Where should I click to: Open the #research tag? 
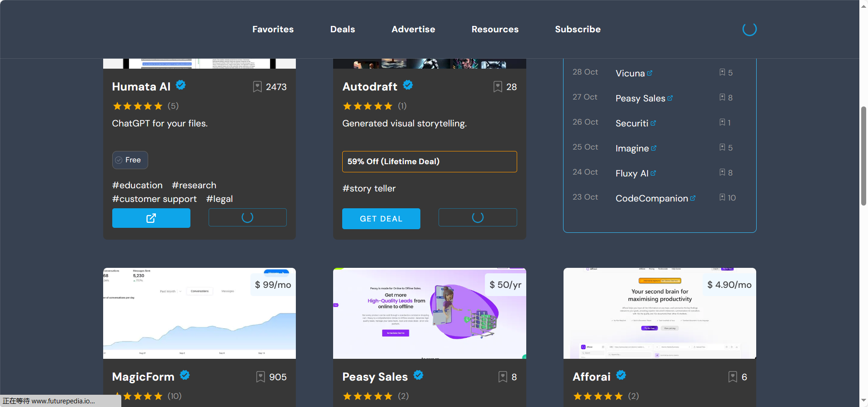[194, 185]
